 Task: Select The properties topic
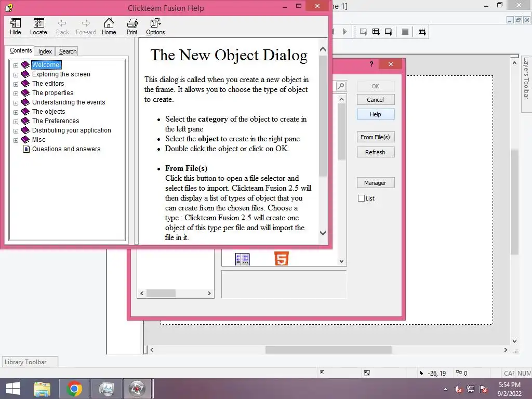click(x=52, y=93)
